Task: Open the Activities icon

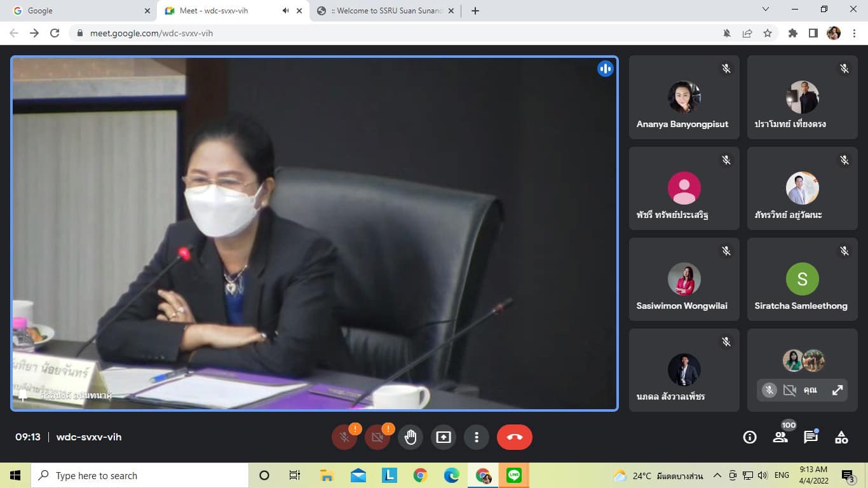Action: [x=841, y=437]
